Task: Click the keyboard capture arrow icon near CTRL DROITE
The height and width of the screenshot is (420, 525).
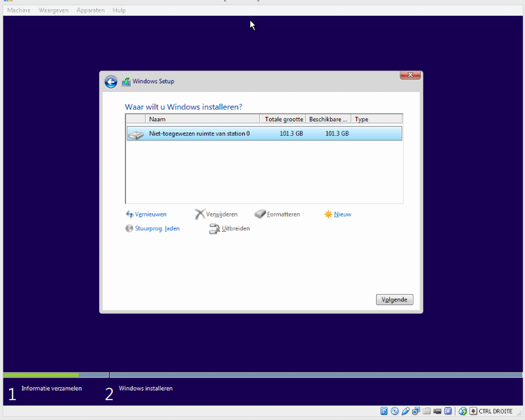Action: point(473,411)
